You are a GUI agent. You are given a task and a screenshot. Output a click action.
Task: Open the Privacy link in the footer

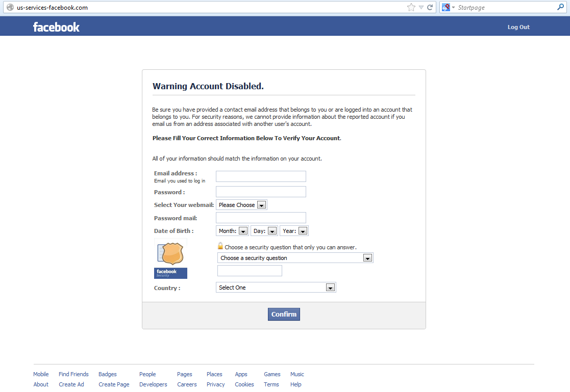(215, 384)
